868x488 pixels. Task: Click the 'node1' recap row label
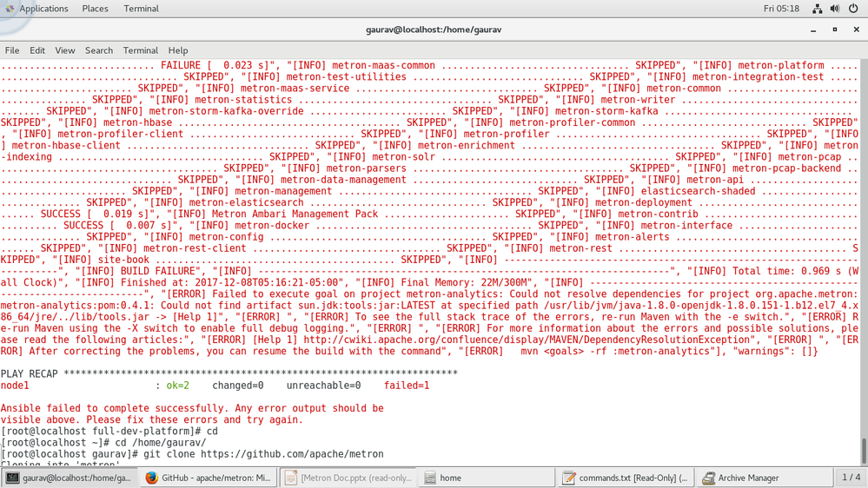[15, 386]
